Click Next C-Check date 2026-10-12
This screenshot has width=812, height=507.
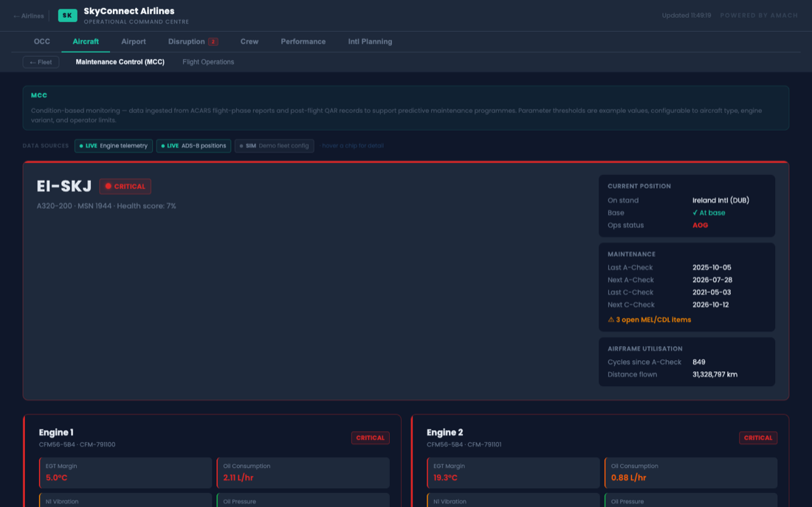coord(710,305)
